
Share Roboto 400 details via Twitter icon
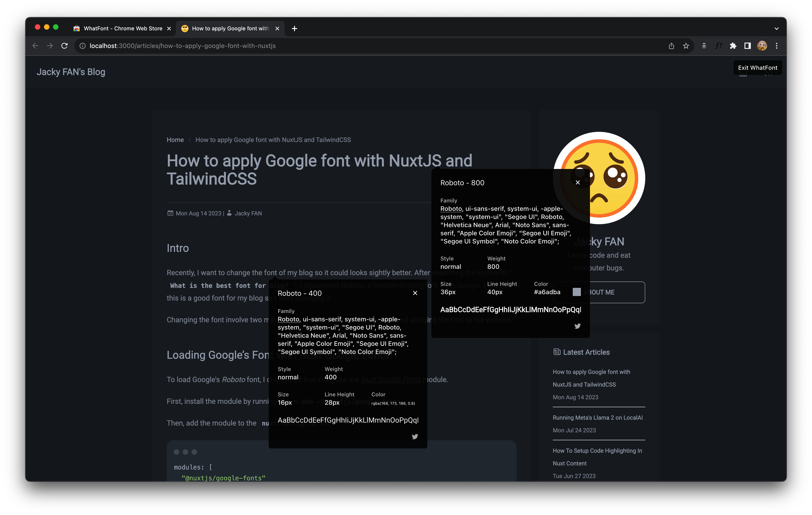point(414,436)
